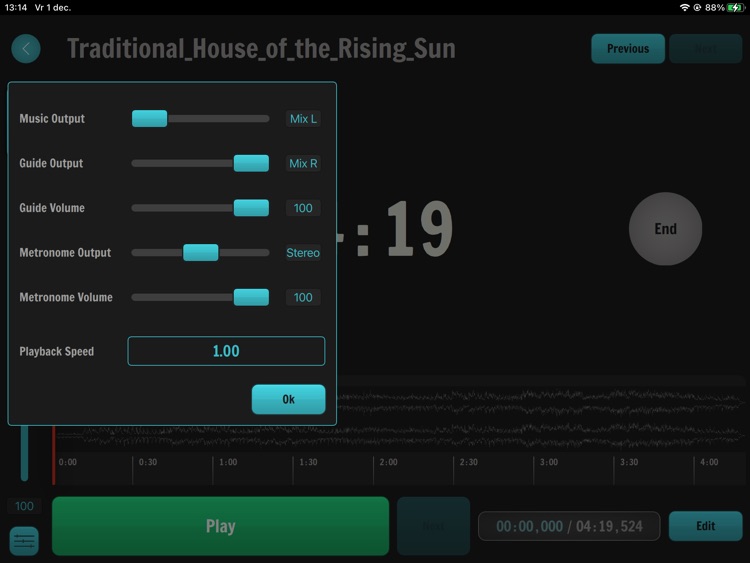Click the position time display 00:00,000
Screen dimensions: 750x563
[x=529, y=526]
